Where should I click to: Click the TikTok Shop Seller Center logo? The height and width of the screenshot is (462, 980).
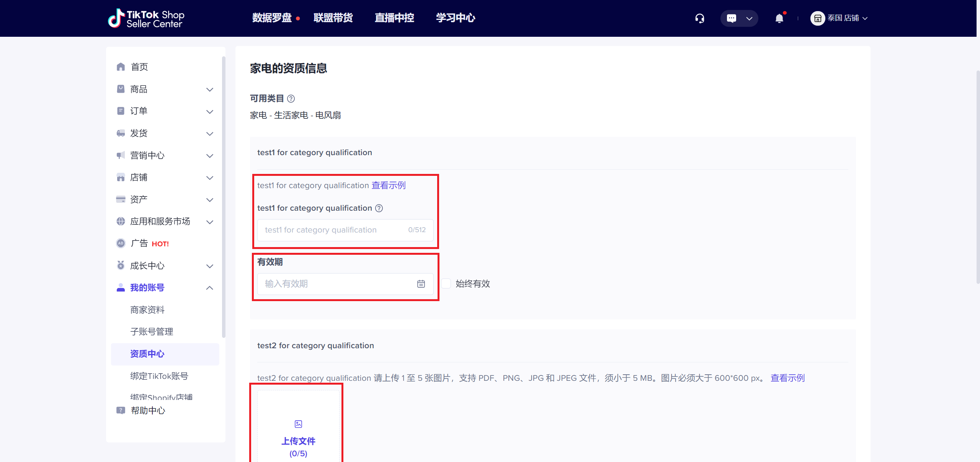[x=146, y=18]
